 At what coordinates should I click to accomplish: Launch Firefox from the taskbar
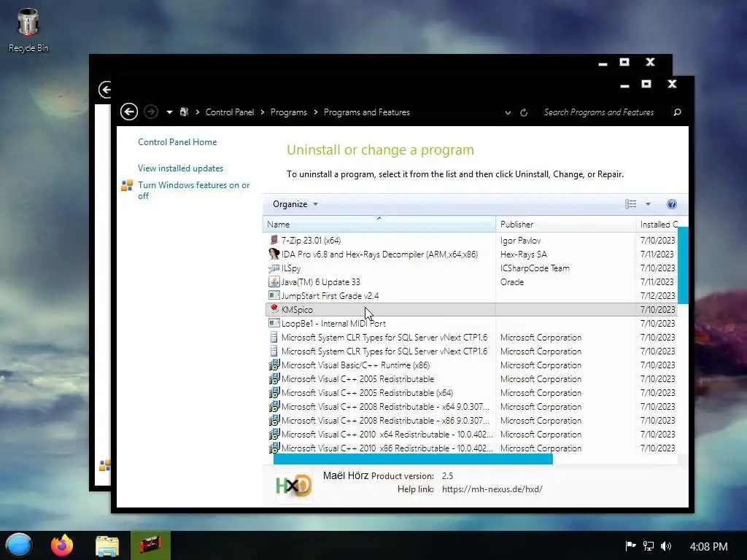[x=63, y=545]
